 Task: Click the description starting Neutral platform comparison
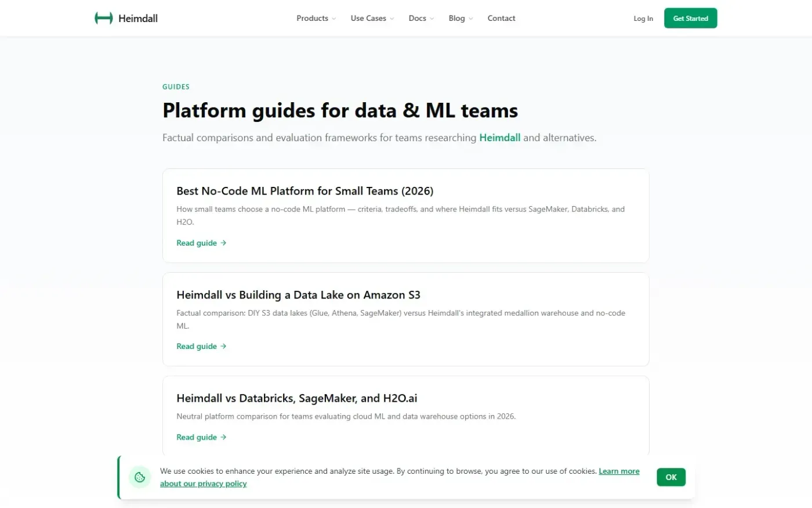(x=346, y=416)
